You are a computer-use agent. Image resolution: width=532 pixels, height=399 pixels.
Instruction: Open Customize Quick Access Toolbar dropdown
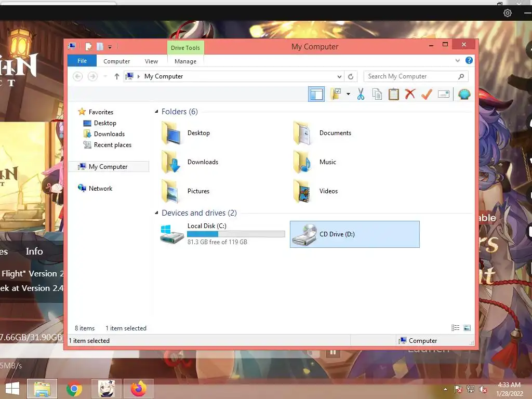click(x=110, y=47)
